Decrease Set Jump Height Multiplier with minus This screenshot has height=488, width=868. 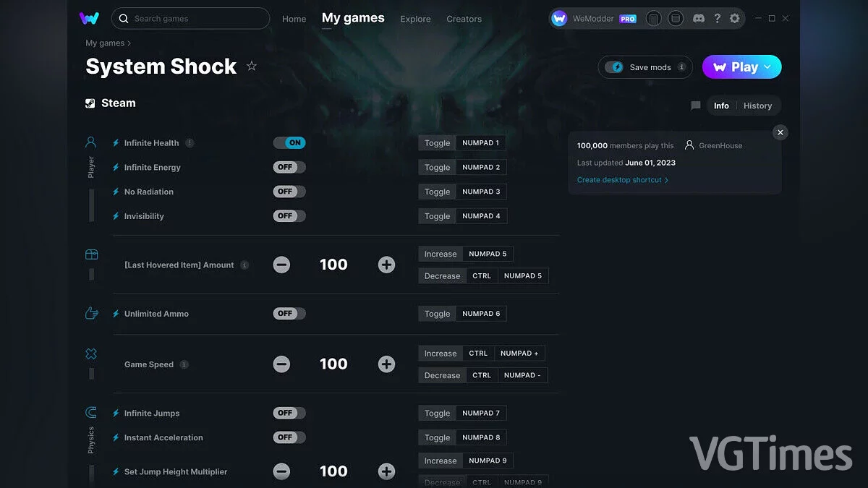pos(281,471)
